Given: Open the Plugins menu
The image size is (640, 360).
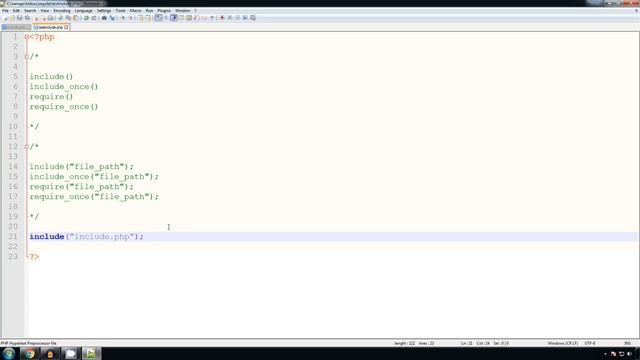Looking at the screenshot, I should point(164,11).
